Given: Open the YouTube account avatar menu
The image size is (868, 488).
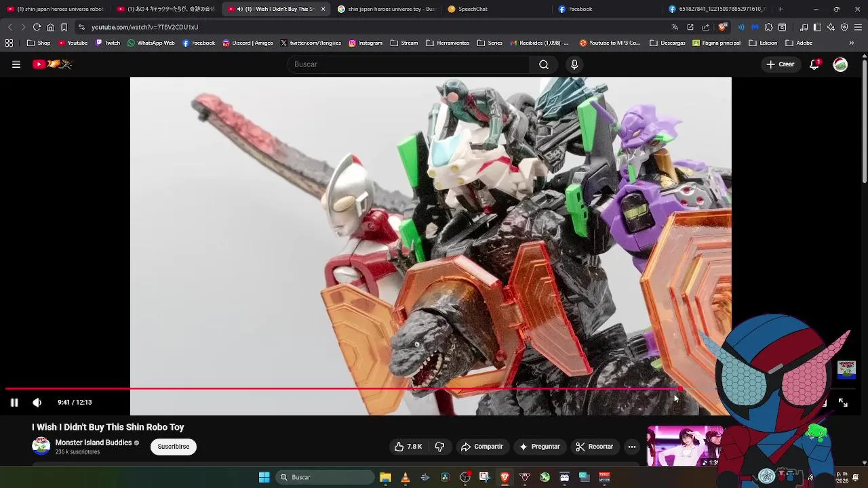Looking at the screenshot, I should (840, 64).
